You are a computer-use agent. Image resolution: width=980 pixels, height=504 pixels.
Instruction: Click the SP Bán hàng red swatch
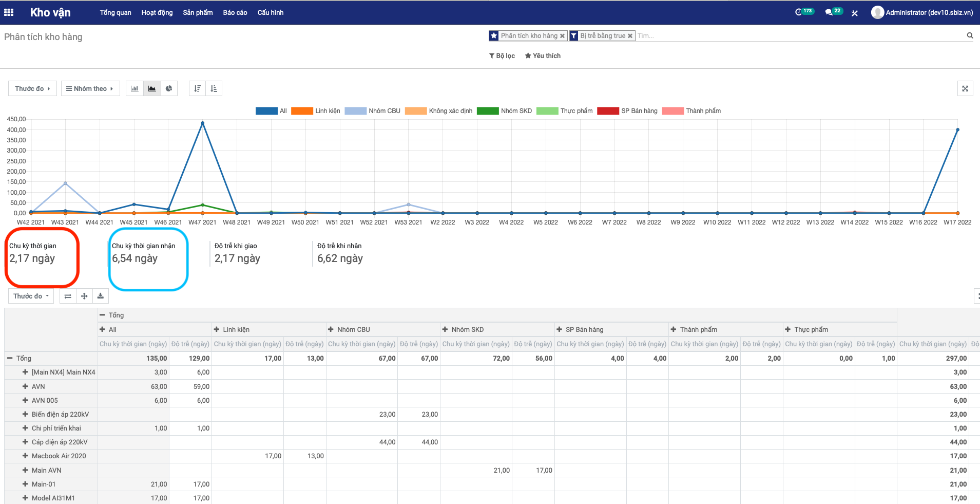608,111
